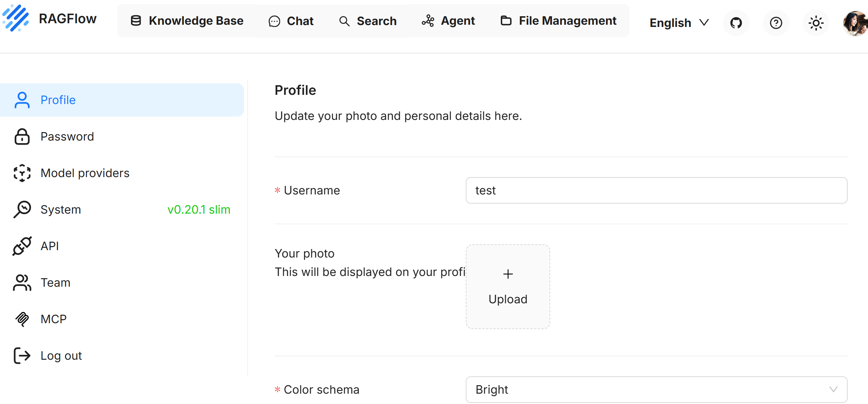Image resolution: width=868 pixels, height=404 pixels.
Task: Open the Password settings section
Action: tap(67, 137)
